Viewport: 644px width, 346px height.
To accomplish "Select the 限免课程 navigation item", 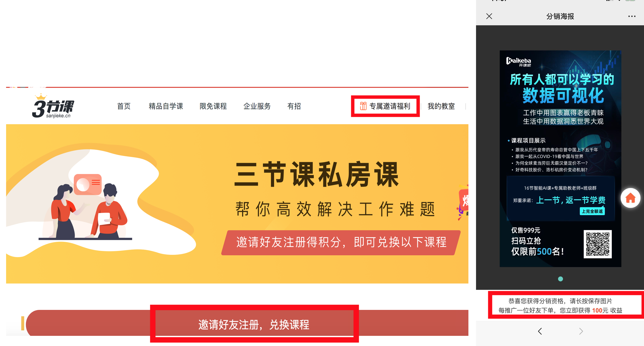I will pyautogui.click(x=213, y=106).
